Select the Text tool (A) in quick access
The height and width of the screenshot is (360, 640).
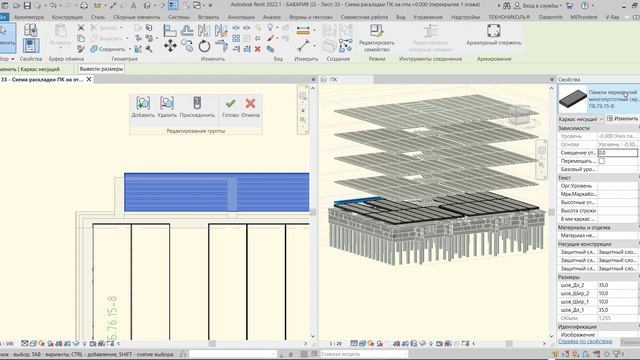coord(133,6)
